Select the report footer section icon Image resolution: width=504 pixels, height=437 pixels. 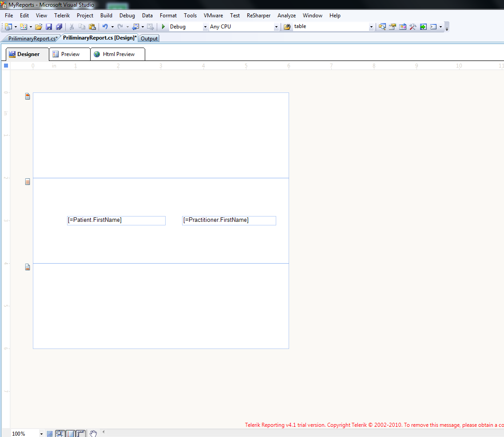(28, 267)
